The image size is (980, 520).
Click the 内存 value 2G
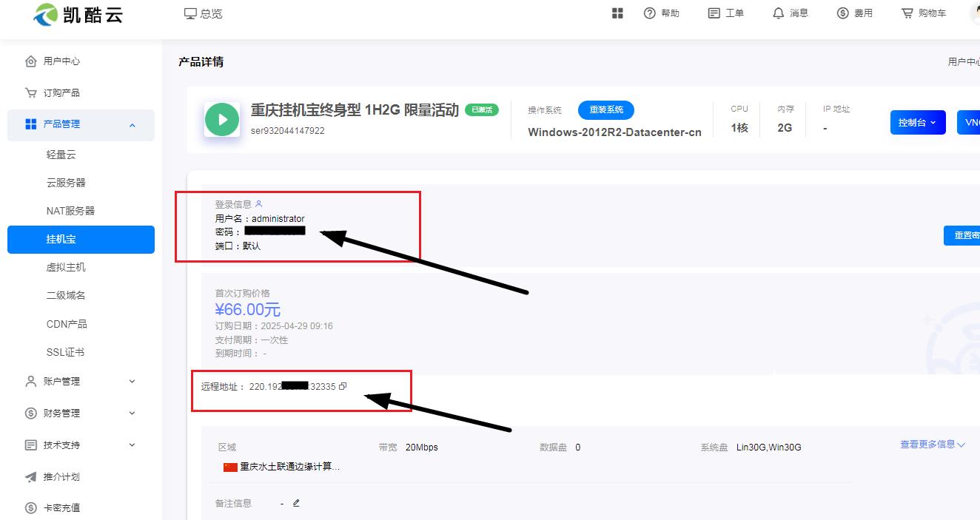coord(785,128)
